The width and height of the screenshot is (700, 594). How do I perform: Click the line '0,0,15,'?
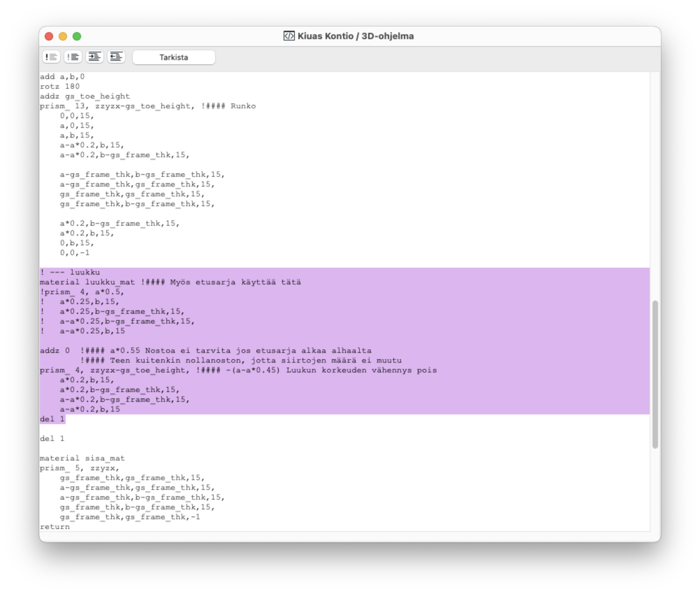coord(77,116)
